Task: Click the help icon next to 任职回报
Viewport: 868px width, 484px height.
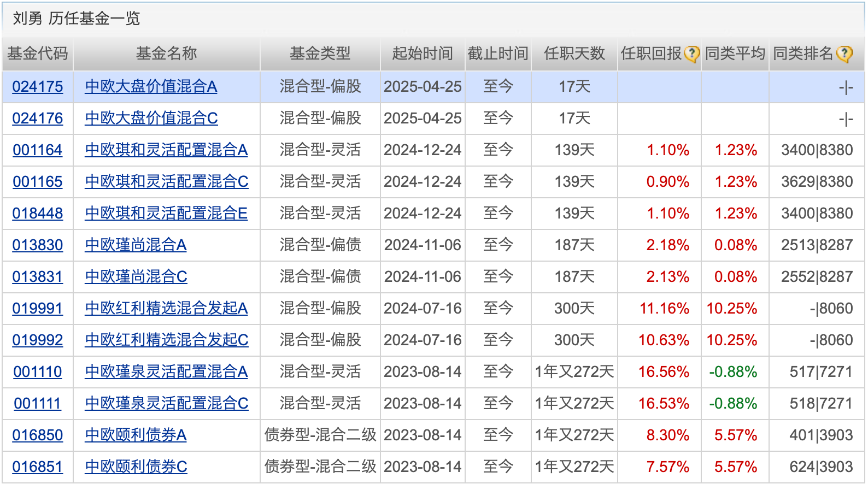Action: (692, 54)
